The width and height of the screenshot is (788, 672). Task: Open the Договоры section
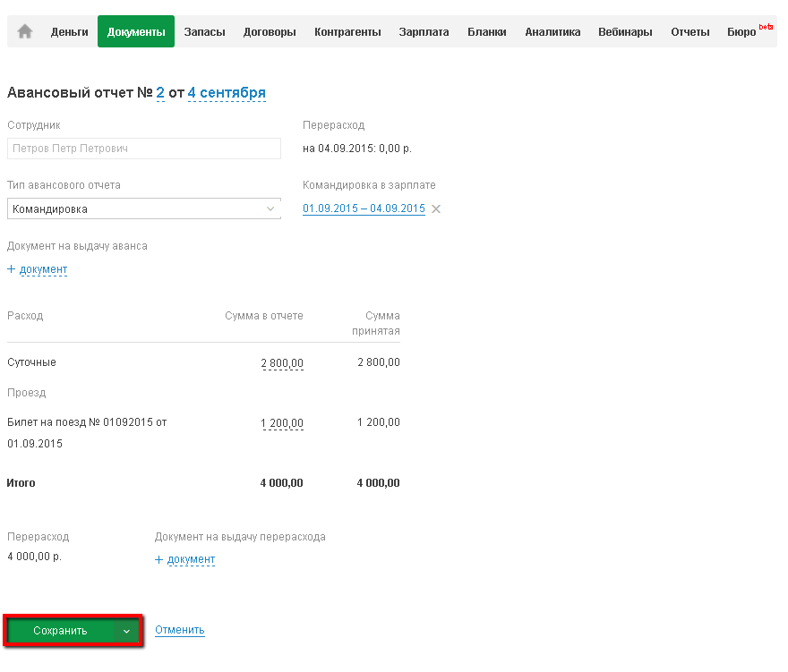(x=270, y=31)
